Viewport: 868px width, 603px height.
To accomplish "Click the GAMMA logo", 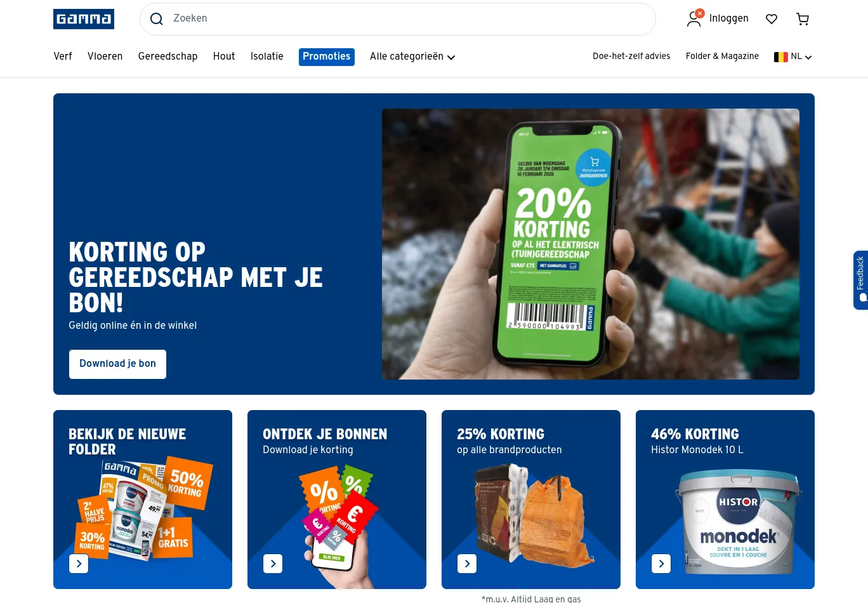I will pos(84,19).
